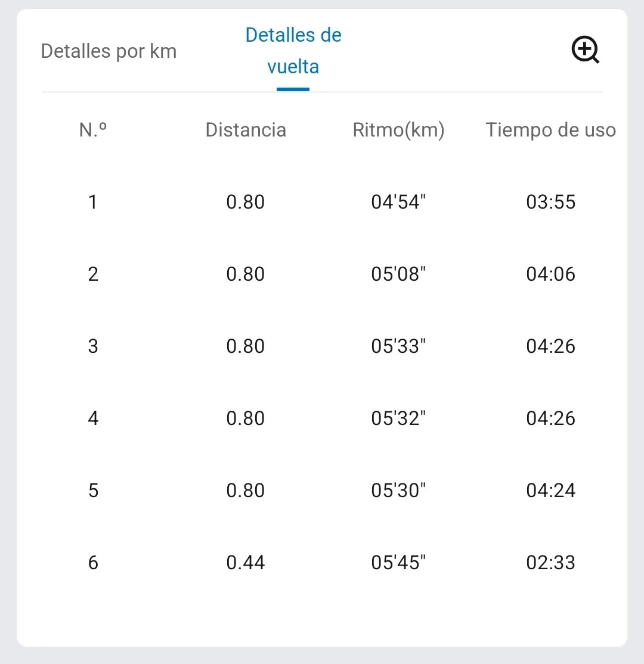Click the Tiempo de uso header
644x664 pixels.
[x=550, y=130]
